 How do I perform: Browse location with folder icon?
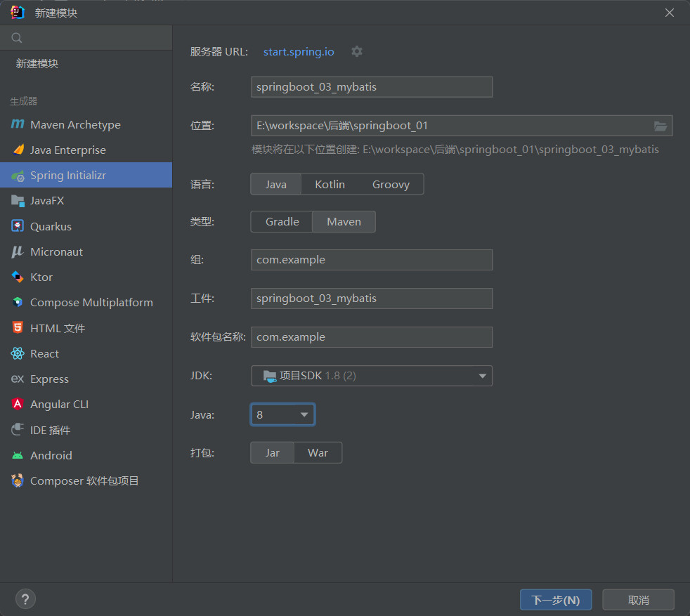(660, 126)
